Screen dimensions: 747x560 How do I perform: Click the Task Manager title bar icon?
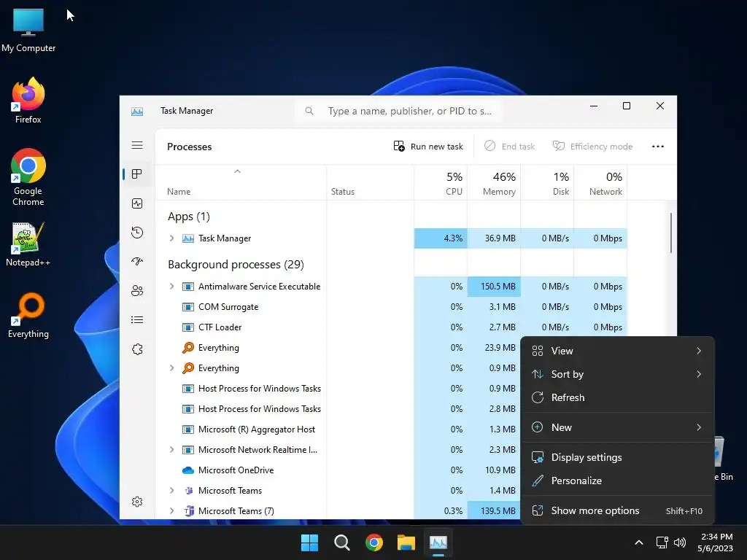click(137, 112)
